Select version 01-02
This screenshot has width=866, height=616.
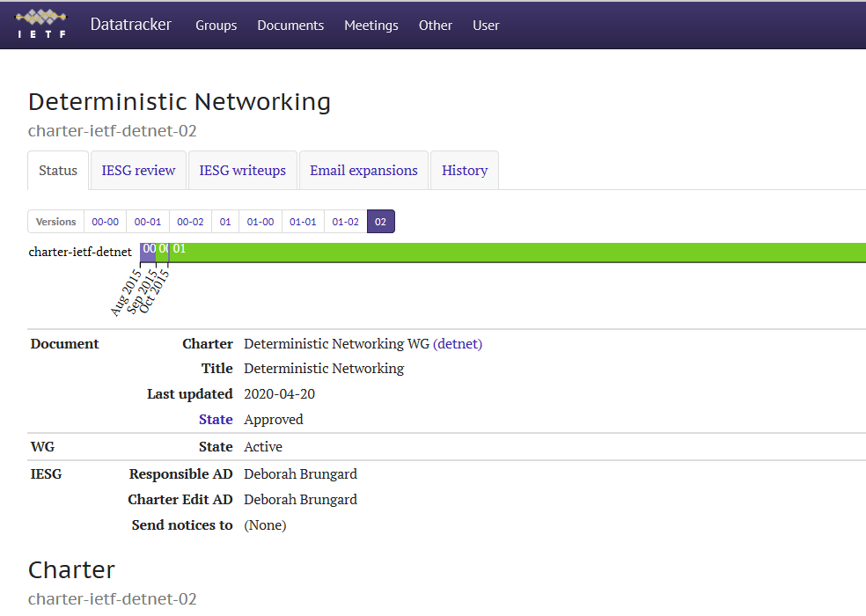345,222
